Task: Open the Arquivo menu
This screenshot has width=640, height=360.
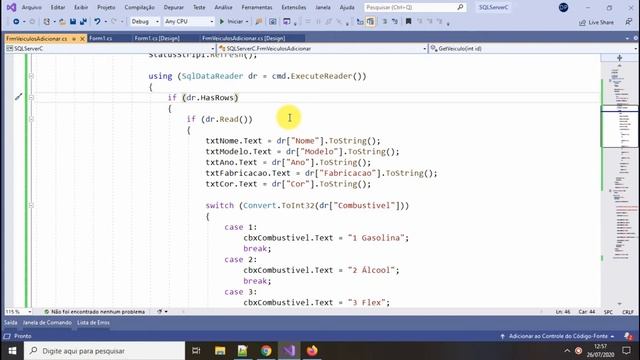Action: click(31, 7)
